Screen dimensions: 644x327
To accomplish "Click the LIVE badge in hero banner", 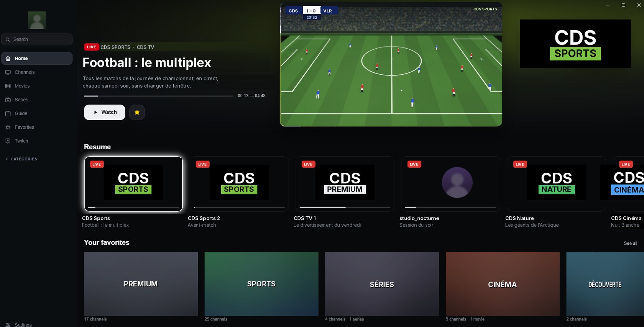I will click(92, 47).
